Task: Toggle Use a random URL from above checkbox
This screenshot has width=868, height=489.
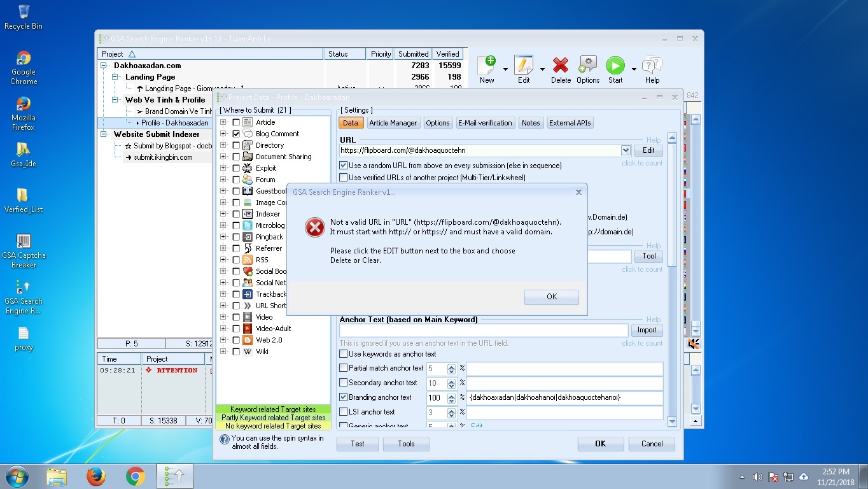Action: coord(344,166)
